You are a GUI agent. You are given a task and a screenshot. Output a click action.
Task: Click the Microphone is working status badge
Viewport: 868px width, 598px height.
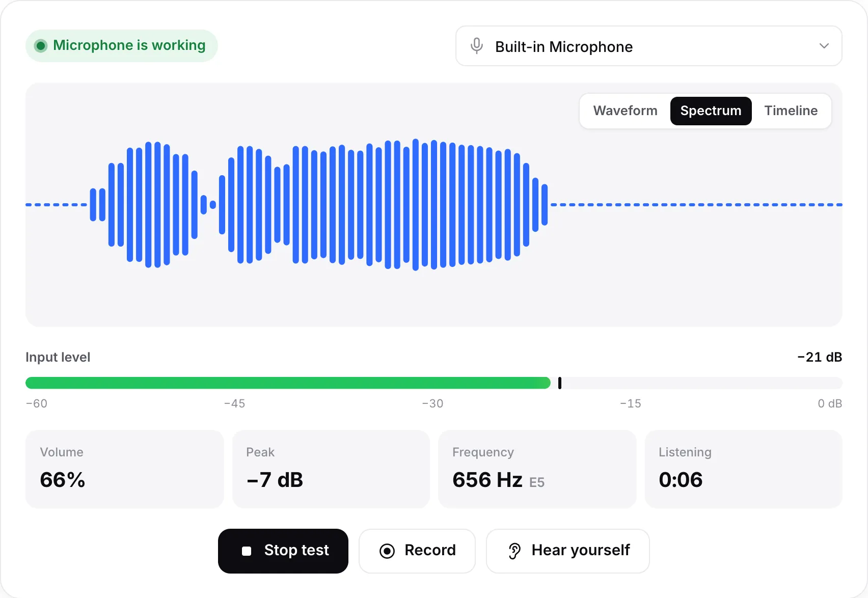[122, 46]
